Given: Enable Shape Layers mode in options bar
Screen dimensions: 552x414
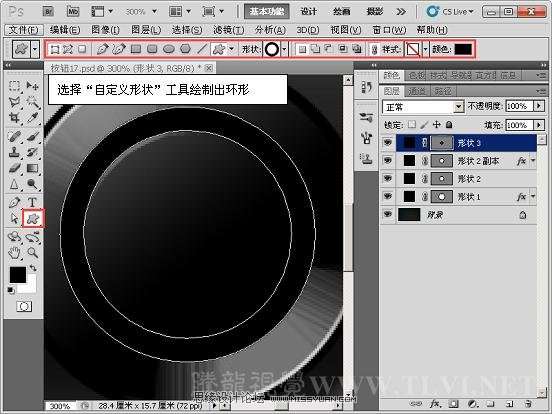Looking at the screenshot, I should click(55, 49).
